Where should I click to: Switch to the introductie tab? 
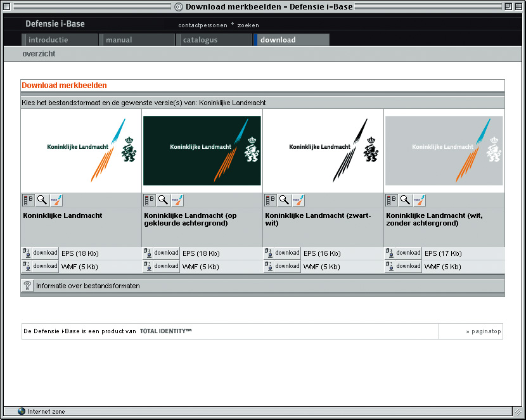point(60,40)
